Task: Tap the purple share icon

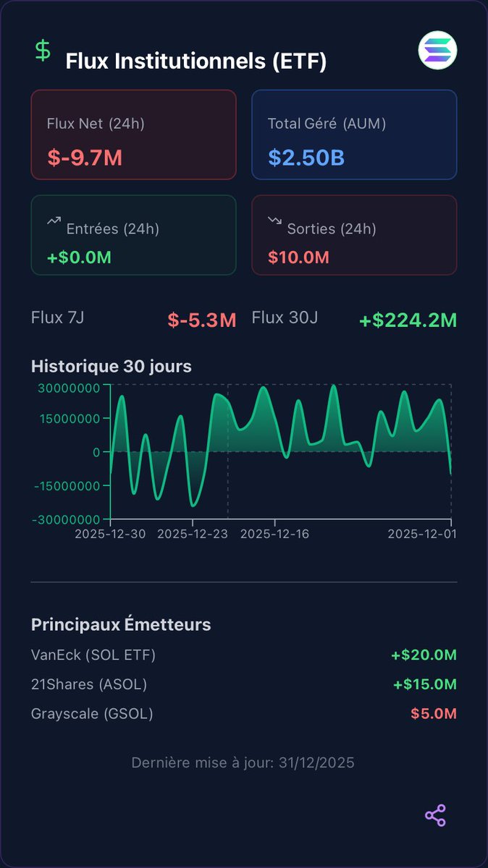Action: 435,816
